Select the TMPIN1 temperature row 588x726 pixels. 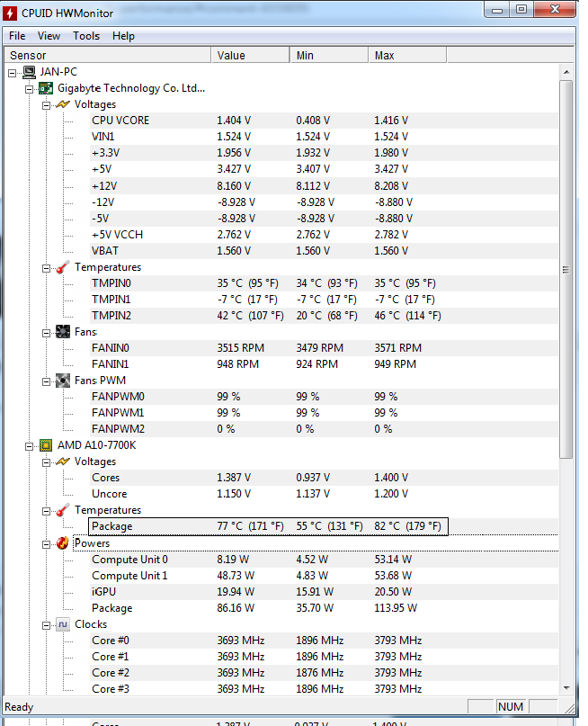(325, 300)
